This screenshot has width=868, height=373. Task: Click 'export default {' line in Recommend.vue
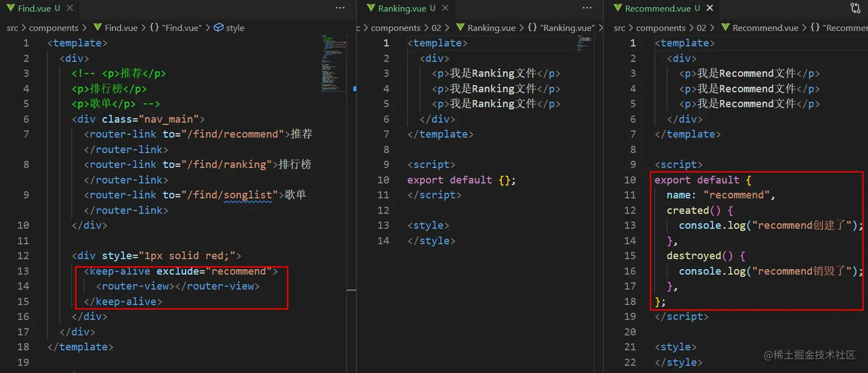(x=703, y=180)
